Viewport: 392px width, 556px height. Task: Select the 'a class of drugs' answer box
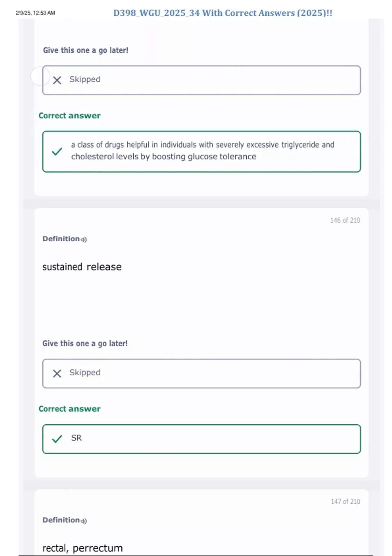point(201,151)
